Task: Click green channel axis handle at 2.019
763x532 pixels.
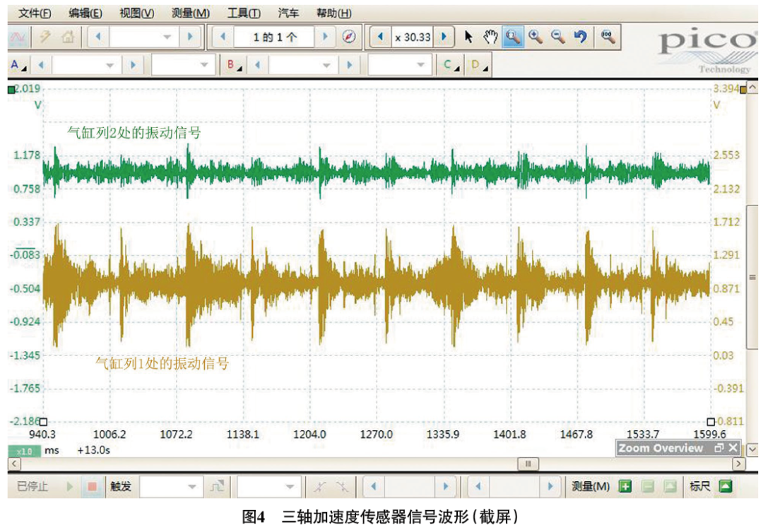Action: click(11, 90)
